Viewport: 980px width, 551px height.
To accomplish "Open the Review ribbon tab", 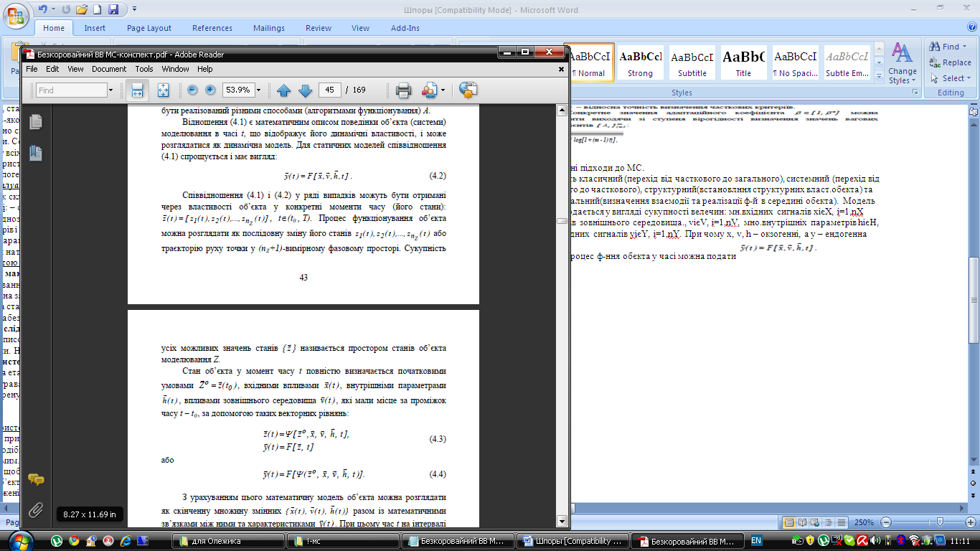I will (x=319, y=28).
